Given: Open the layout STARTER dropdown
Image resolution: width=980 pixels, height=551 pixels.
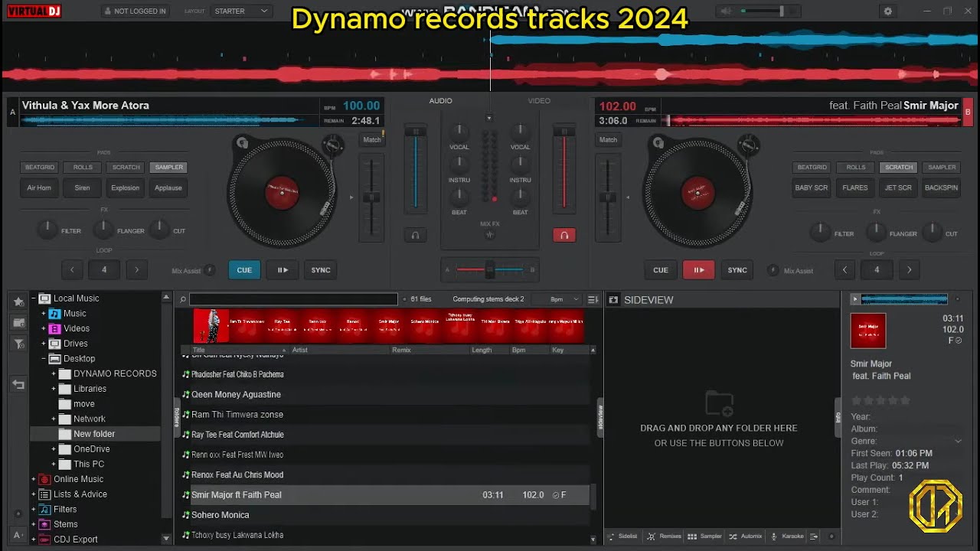Looking at the screenshot, I should [241, 11].
